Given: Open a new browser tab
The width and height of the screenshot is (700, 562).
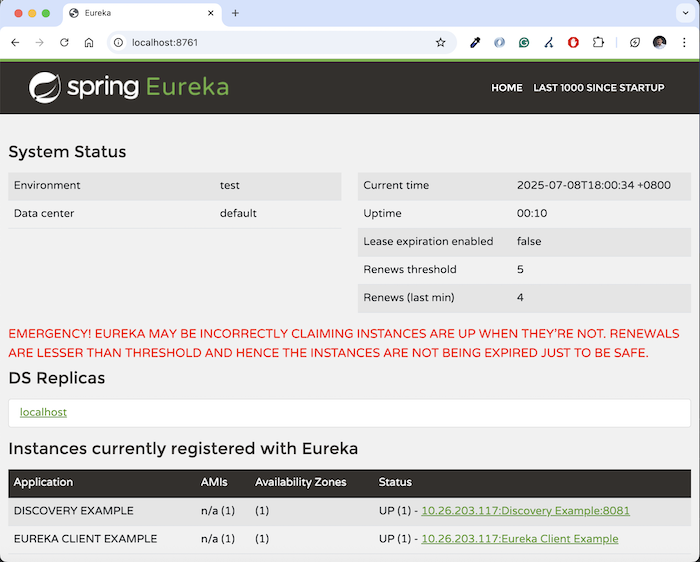Looking at the screenshot, I should click(x=235, y=13).
